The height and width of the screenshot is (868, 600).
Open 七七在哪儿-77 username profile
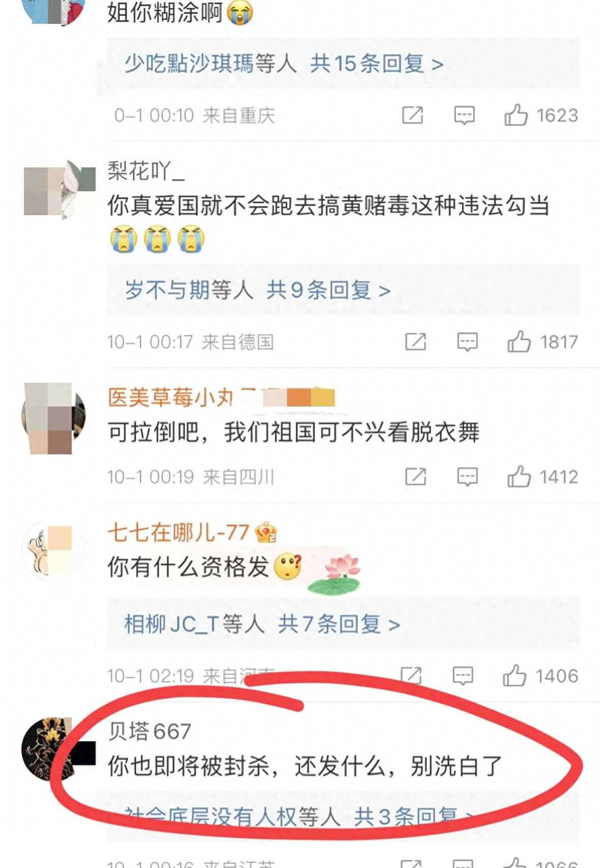tap(178, 532)
